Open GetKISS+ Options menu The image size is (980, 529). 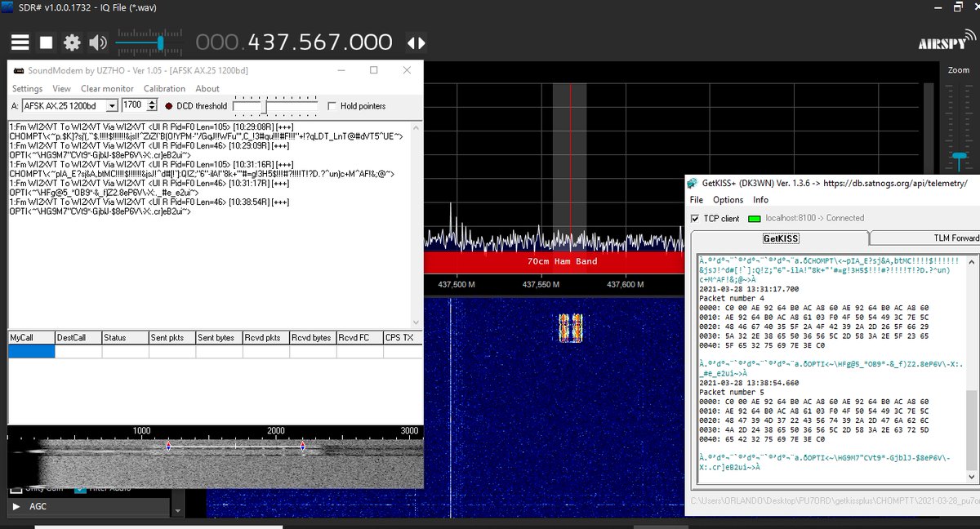pyautogui.click(x=728, y=199)
